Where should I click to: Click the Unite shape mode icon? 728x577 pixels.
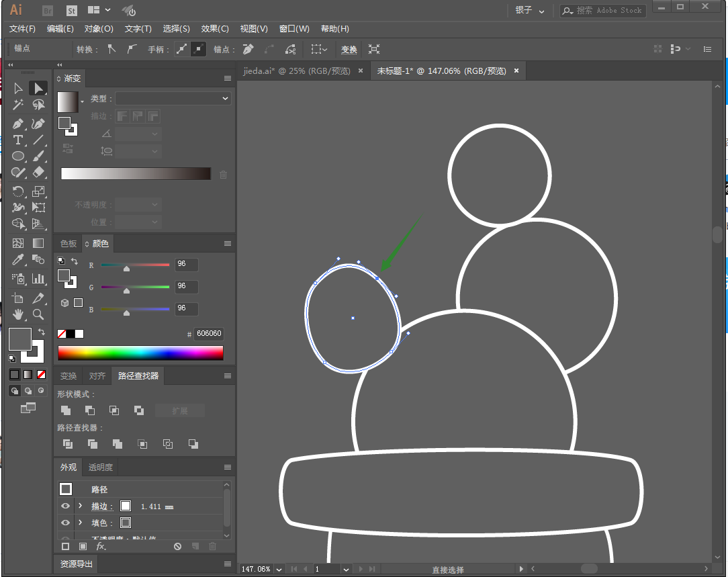(66, 410)
